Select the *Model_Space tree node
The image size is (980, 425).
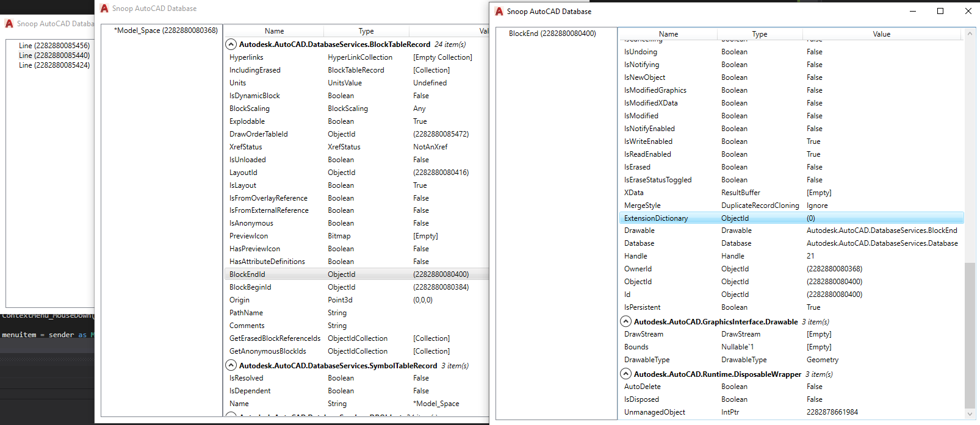click(165, 30)
